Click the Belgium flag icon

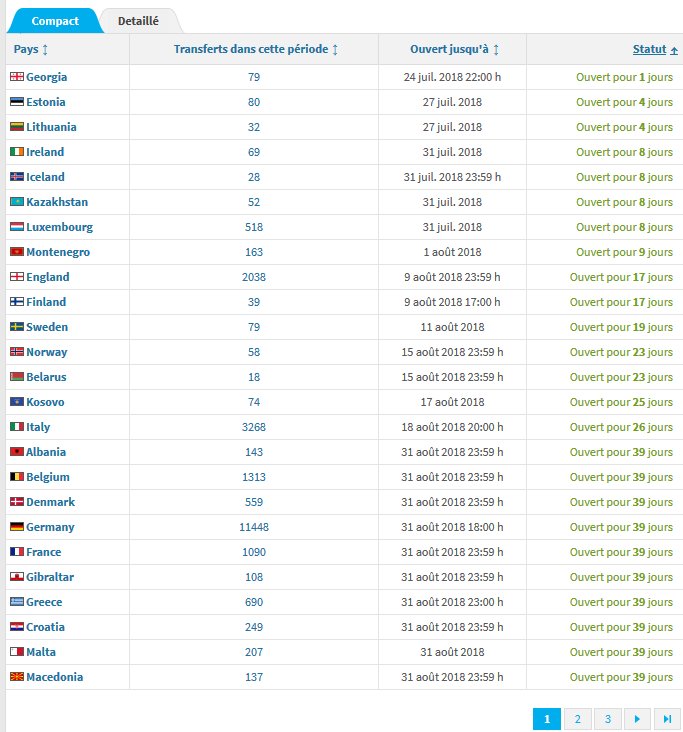click(x=17, y=477)
